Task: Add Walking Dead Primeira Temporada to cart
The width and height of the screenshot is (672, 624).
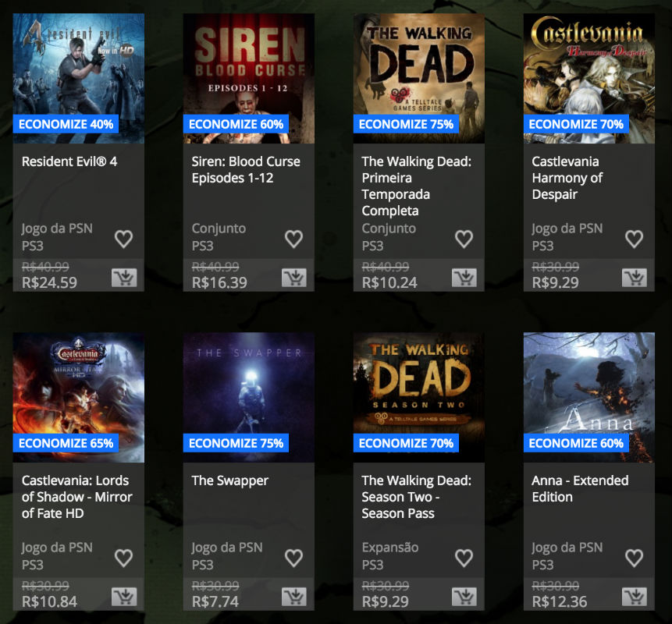Action: click(464, 278)
